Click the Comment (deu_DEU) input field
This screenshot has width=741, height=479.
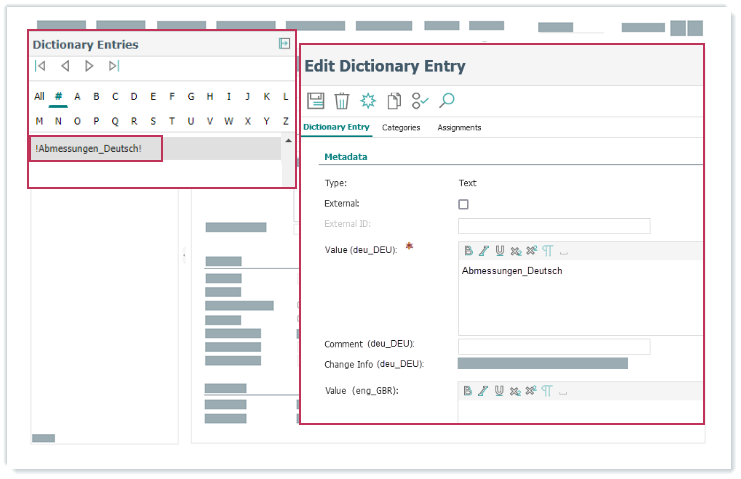[x=553, y=346]
